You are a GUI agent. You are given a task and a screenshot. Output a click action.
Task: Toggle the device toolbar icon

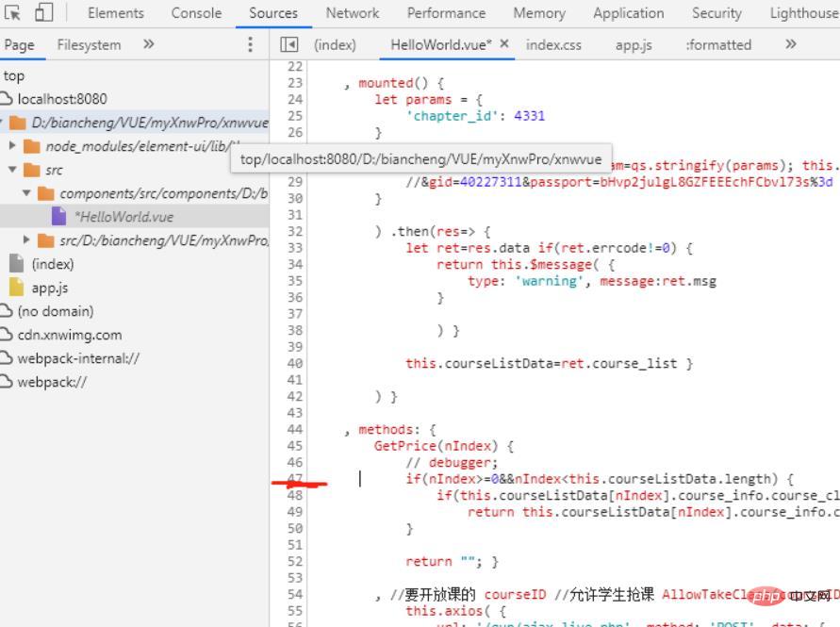tap(45, 13)
